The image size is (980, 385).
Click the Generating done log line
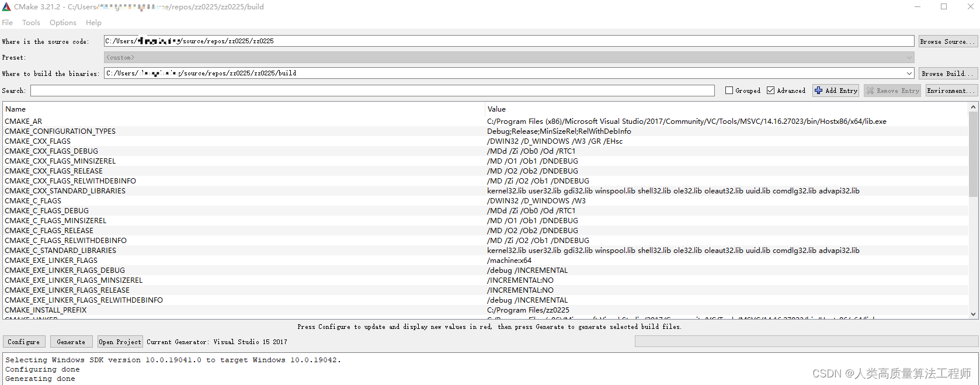point(40,379)
